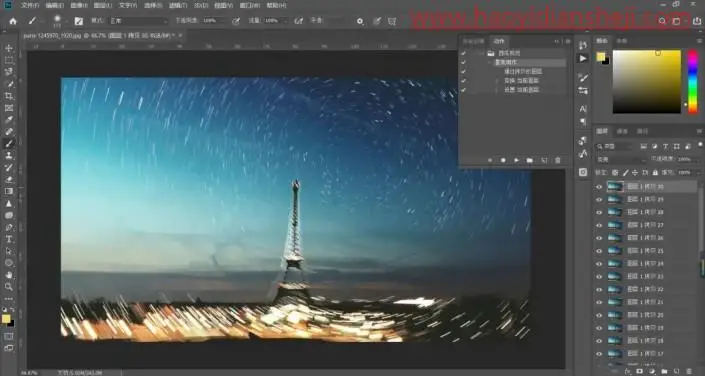
Task: Open the painting mode dropdown in options bar
Action: [138, 21]
